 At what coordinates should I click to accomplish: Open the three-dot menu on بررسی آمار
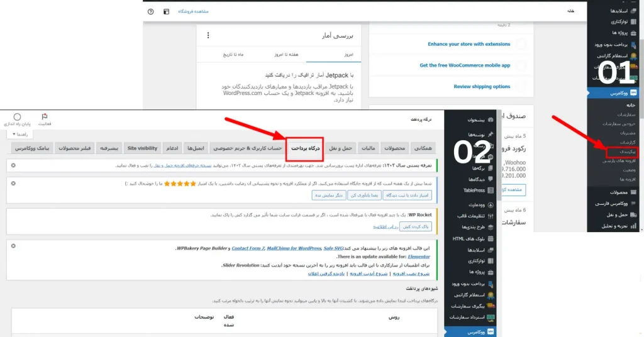(x=208, y=36)
